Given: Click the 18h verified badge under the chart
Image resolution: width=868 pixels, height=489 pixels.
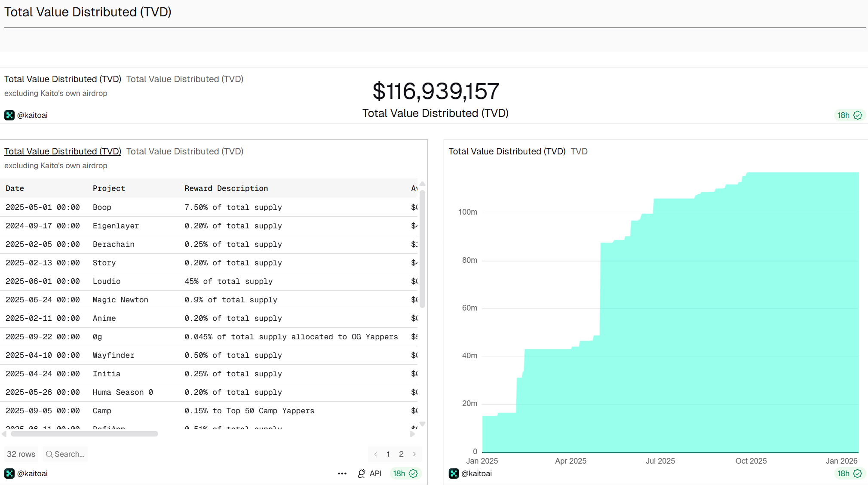Looking at the screenshot, I should coord(849,474).
